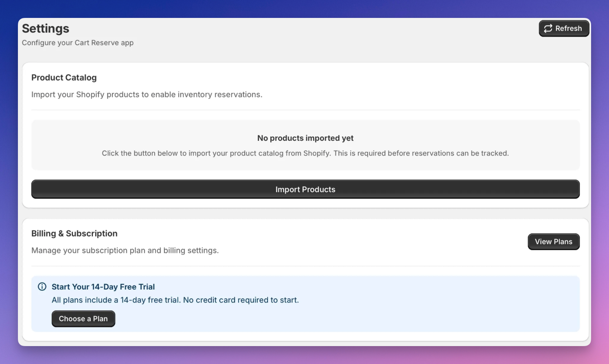Click the Choose a Plan button

pos(83,319)
